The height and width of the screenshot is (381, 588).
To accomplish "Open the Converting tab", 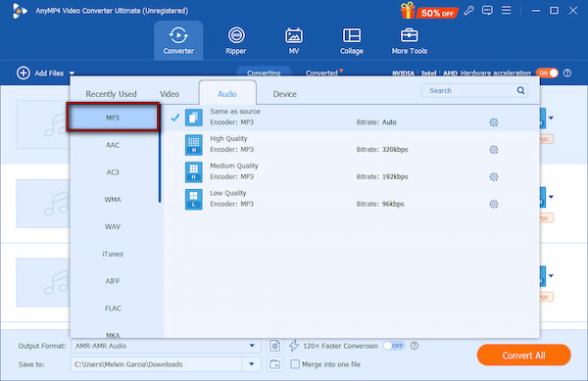I will pos(264,73).
